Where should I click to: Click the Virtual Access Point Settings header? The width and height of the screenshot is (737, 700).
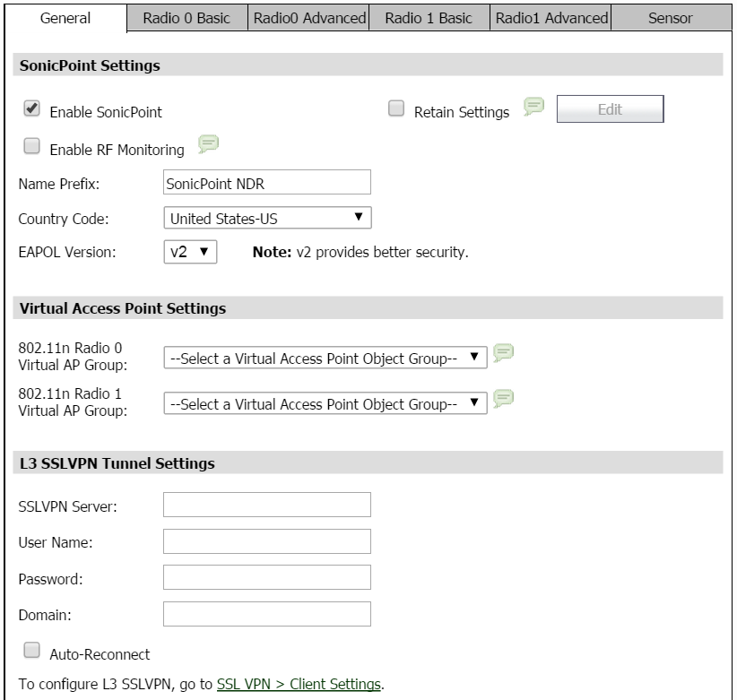[x=368, y=307]
